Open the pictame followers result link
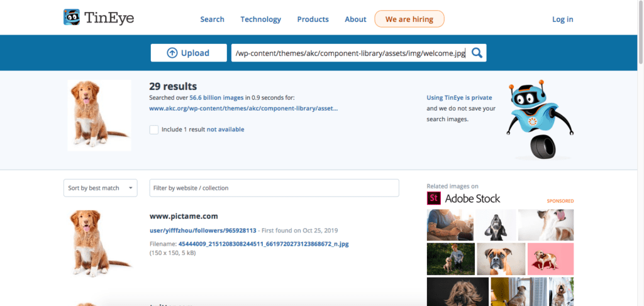Screen dimensions: 644x306 pyautogui.click(x=203, y=230)
